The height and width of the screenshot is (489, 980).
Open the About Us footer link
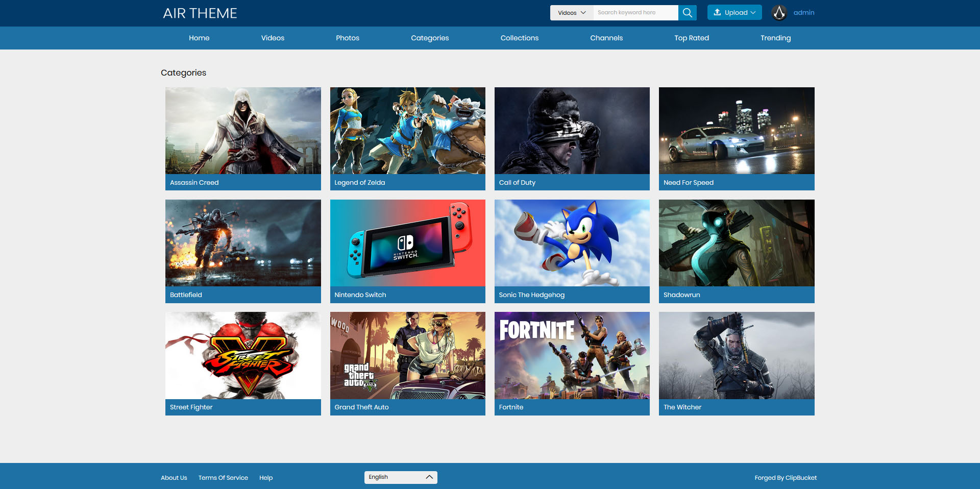point(174,478)
